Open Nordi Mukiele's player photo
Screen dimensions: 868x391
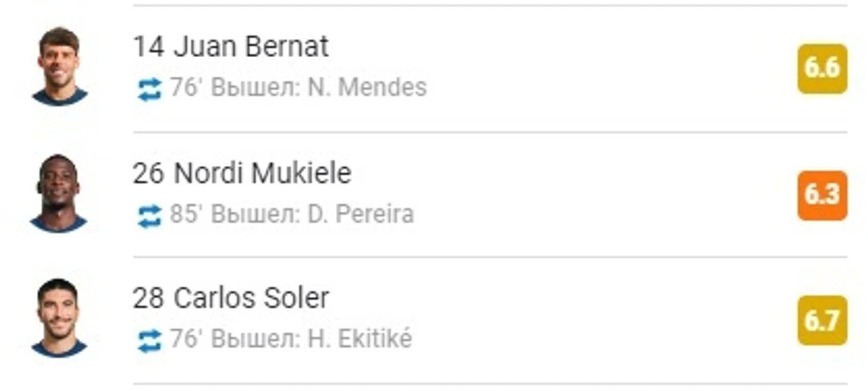(59, 192)
